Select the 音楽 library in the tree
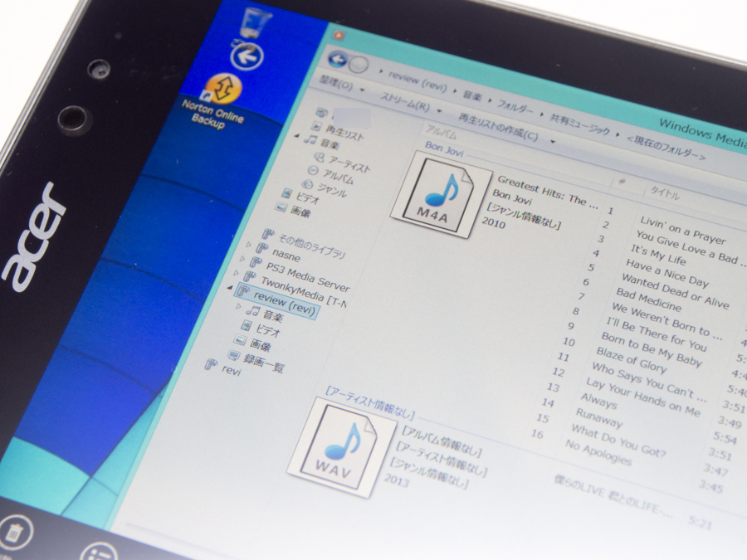The width and height of the screenshot is (747, 560). coord(329,144)
